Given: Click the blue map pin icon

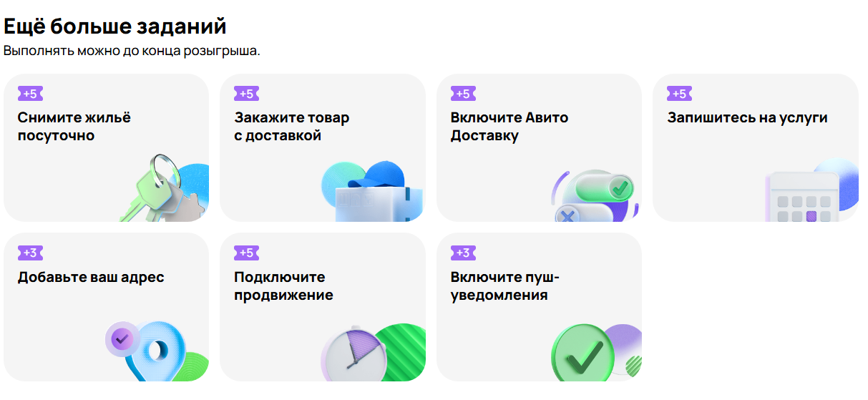Looking at the screenshot, I should pyautogui.click(x=156, y=351).
